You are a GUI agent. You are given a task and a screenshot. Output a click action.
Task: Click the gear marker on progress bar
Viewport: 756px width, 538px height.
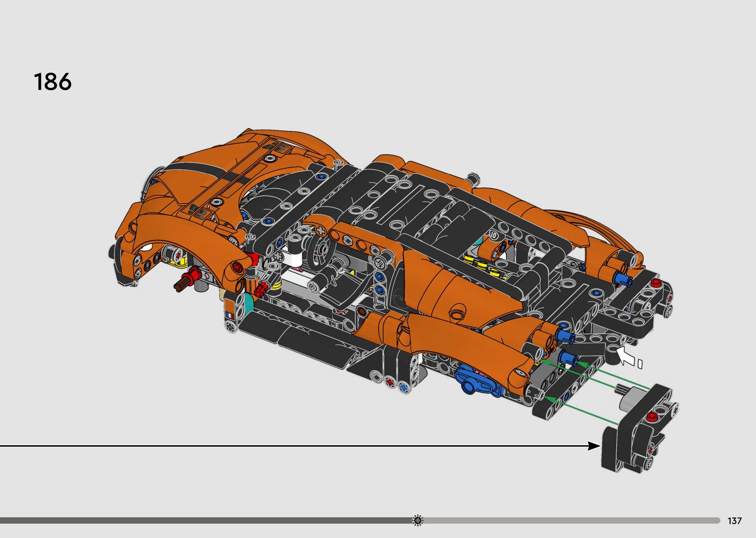(418, 520)
